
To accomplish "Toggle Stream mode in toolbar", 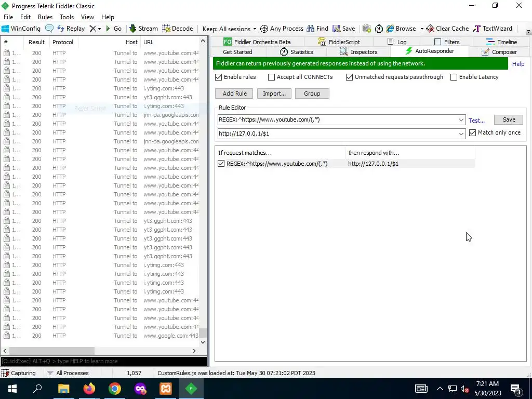I will [x=144, y=29].
